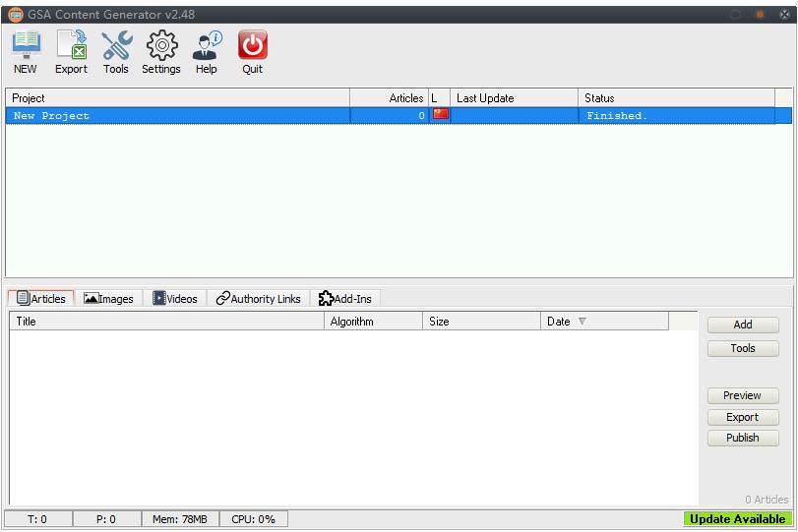The image size is (798, 532).
Task: Click the 0 Articles counter label
Action: [x=767, y=500]
